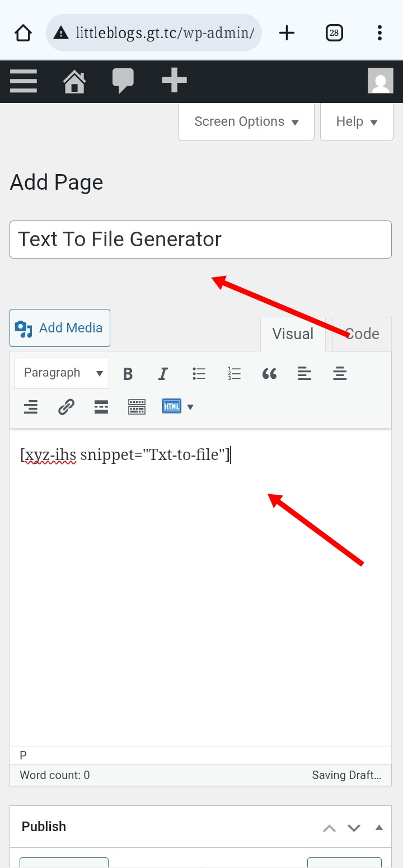This screenshot has height=868, width=403.
Task: Insert Read More tag
Action: pyautogui.click(x=101, y=407)
